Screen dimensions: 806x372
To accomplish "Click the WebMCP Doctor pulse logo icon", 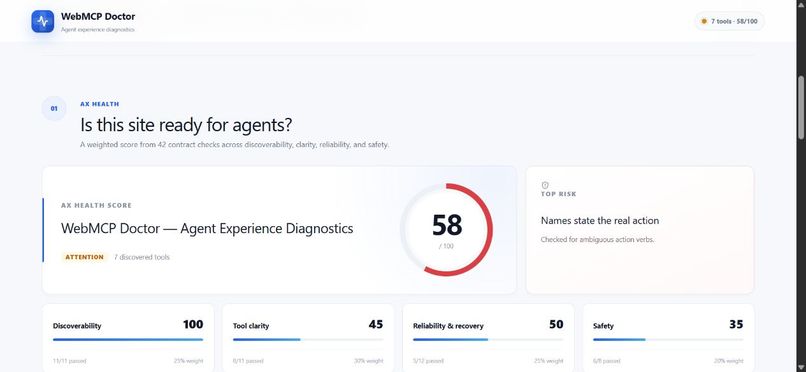I will 43,22.
